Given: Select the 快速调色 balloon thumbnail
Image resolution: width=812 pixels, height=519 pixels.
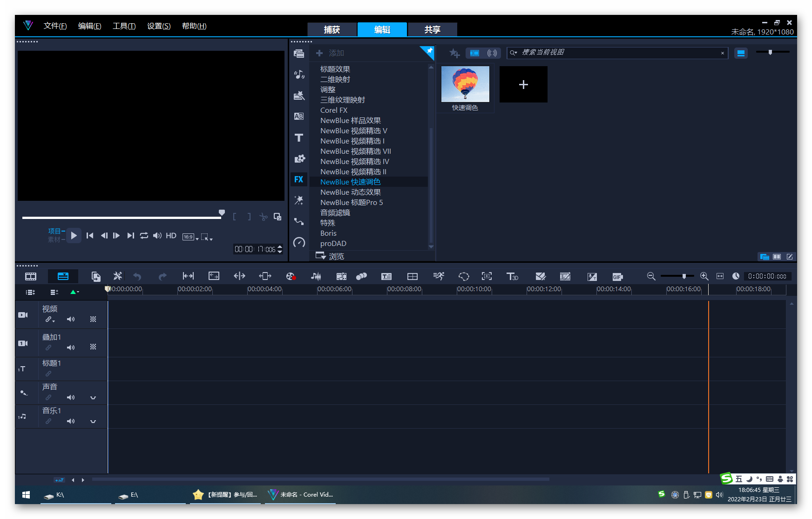Looking at the screenshot, I should [465, 84].
